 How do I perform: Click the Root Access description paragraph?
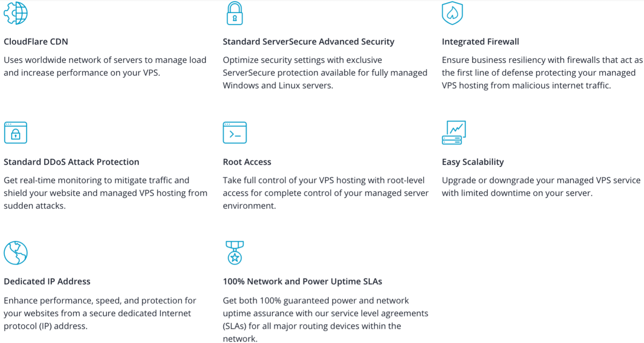tap(325, 193)
